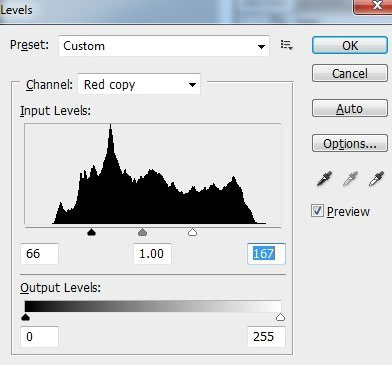Image resolution: width=392 pixels, height=365 pixels.
Task: Click the input black point slider
Action: point(92,232)
